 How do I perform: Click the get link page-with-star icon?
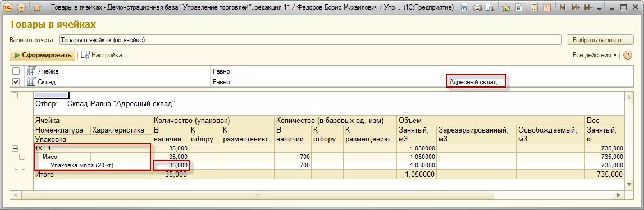pos(519,7)
